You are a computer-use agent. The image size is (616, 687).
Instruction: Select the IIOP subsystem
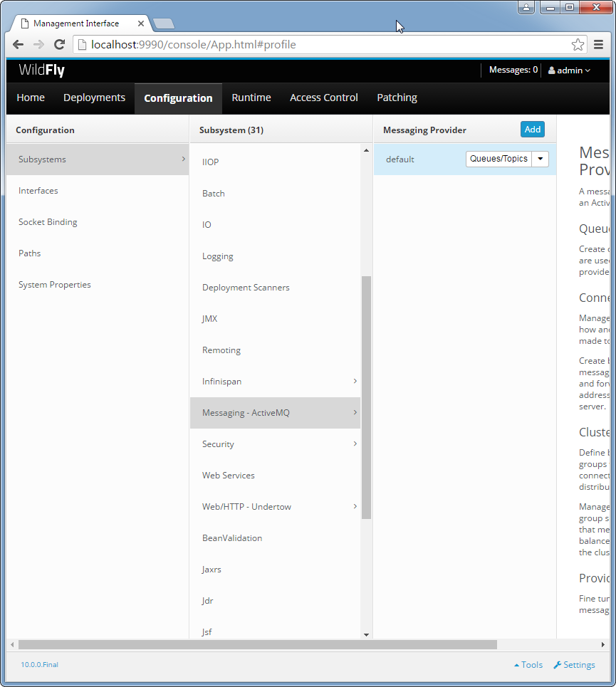pyautogui.click(x=275, y=162)
